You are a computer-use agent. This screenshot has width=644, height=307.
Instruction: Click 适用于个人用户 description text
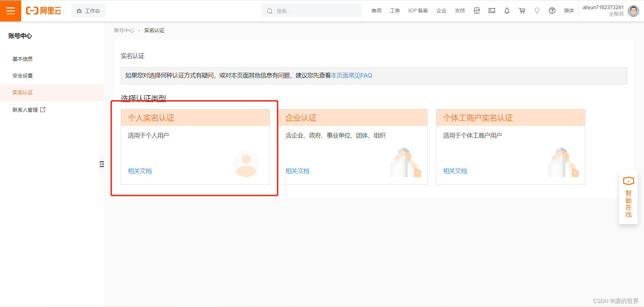[x=148, y=136]
